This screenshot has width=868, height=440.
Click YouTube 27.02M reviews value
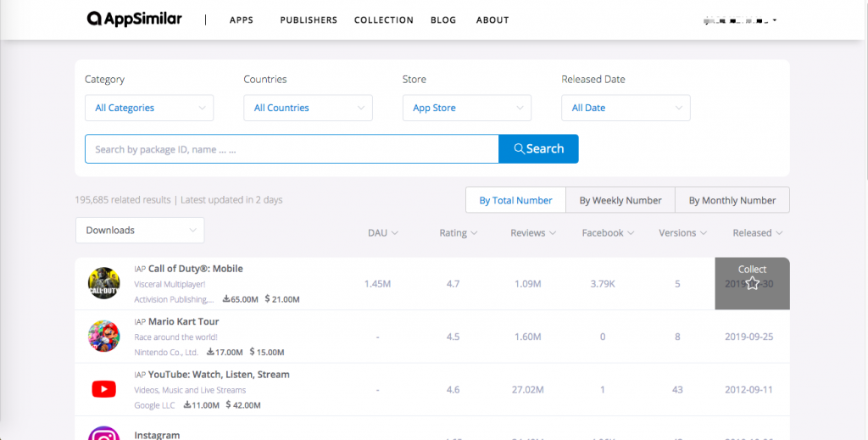tap(527, 390)
